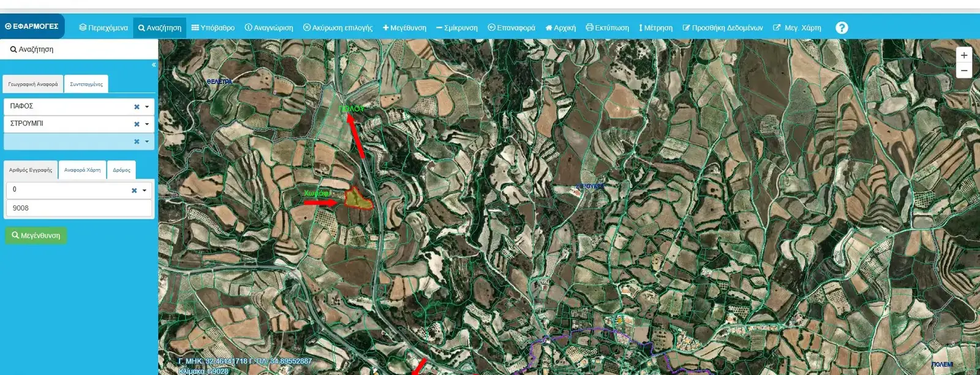Image resolution: width=980 pixels, height=375 pixels.
Task: Click Ακύρωση επιλογής to clear selection
Action: tap(338, 28)
